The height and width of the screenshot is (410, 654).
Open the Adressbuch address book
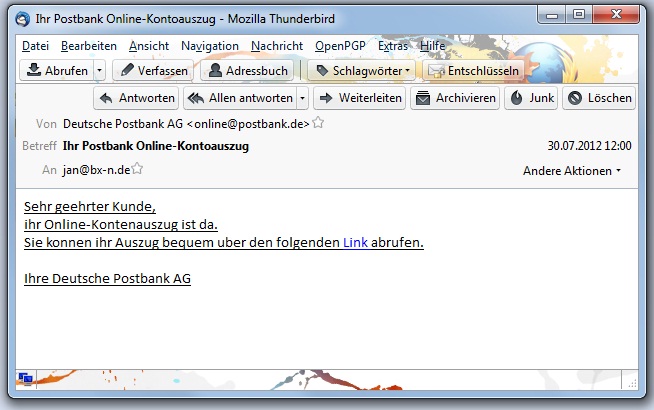pyautogui.click(x=249, y=71)
